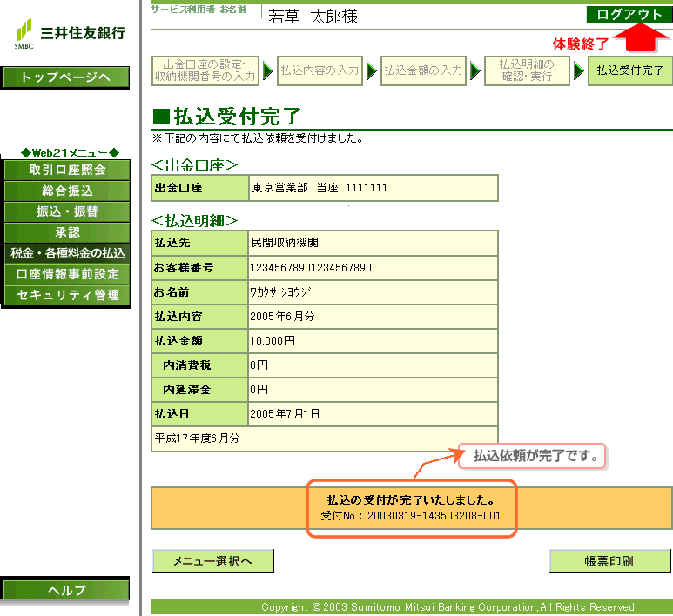The image size is (673, 616).
Task: Select the <払込明細> section heading
Action: pyautogui.click(x=194, y=220)
